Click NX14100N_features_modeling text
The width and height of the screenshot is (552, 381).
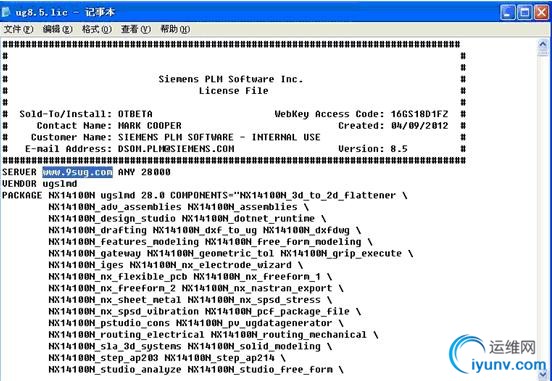(124, 242)
